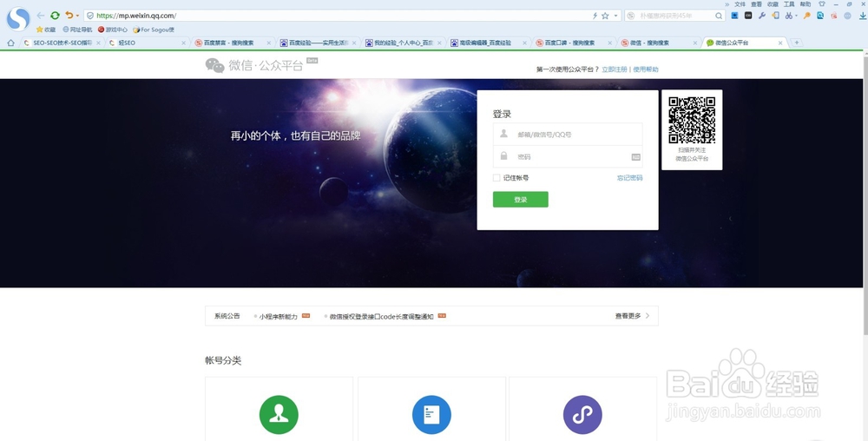The height and width of the screenshot is (441, 868).
Task: Click the home icon on the tab bar
Action: coord(10,43)
